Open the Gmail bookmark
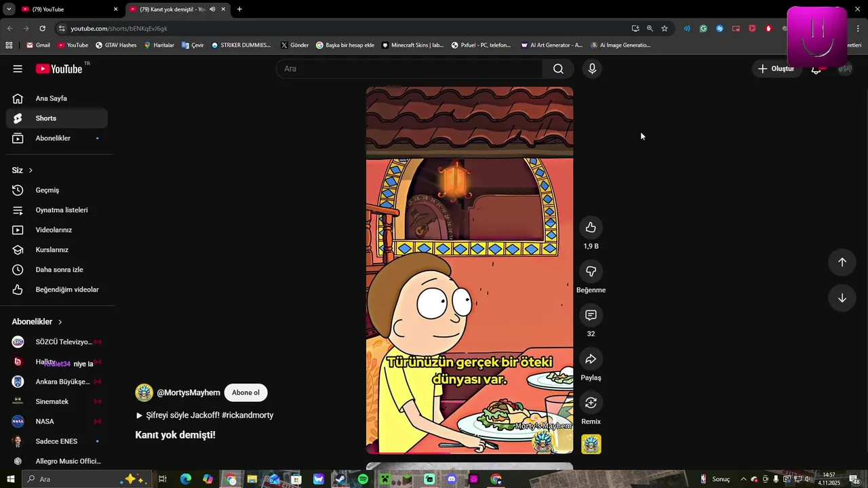This screenshot has height=488, width=868. coord(38,45)
